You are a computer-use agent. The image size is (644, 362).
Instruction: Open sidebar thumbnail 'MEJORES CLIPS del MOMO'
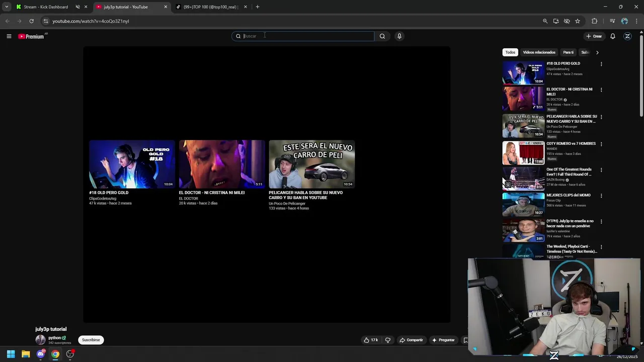523,204
